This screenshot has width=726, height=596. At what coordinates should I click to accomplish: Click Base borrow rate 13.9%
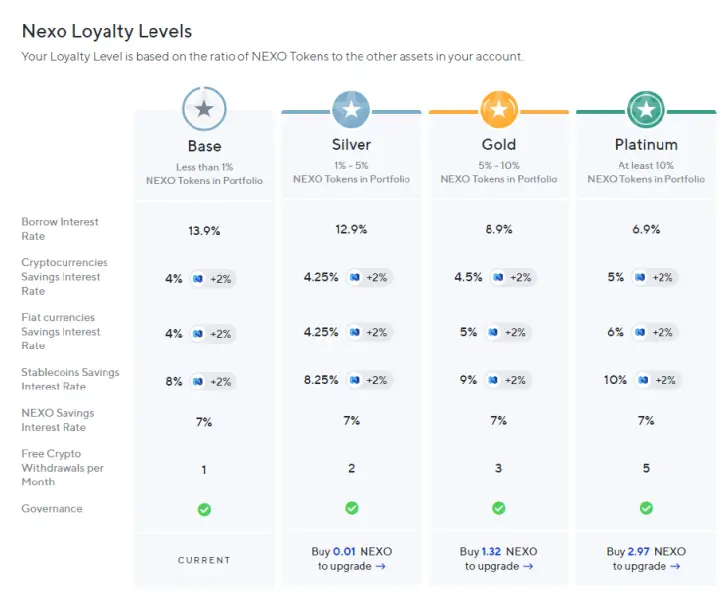(204, 231)
